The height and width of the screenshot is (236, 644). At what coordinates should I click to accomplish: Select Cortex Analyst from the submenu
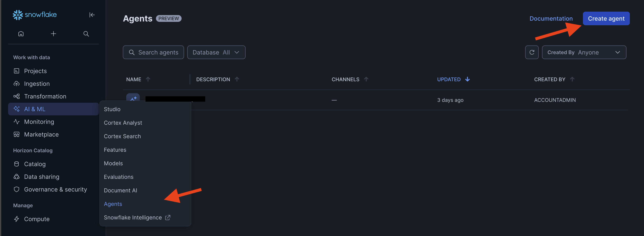tap(123, 123)
